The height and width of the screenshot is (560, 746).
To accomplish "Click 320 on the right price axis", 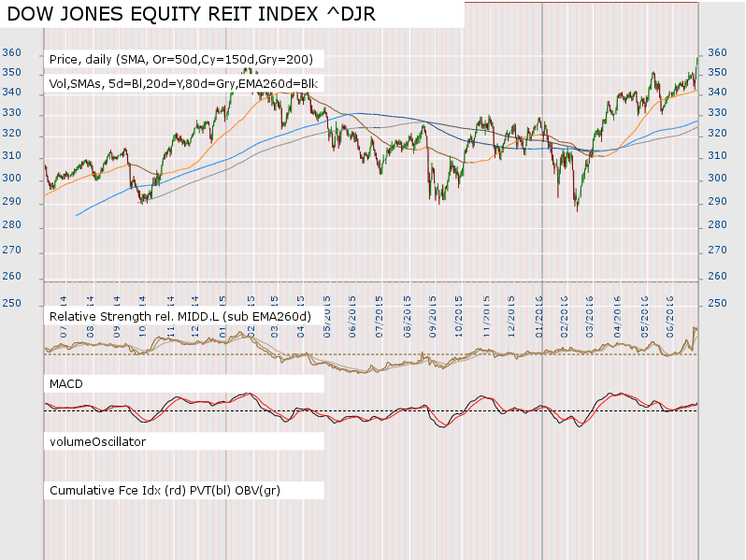I will (717, 133).
